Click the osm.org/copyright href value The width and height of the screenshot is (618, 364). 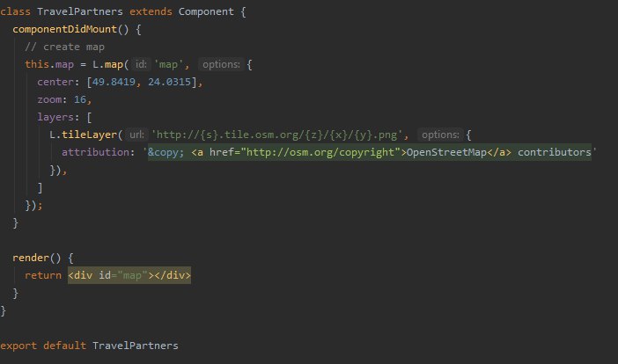(320, 152)
